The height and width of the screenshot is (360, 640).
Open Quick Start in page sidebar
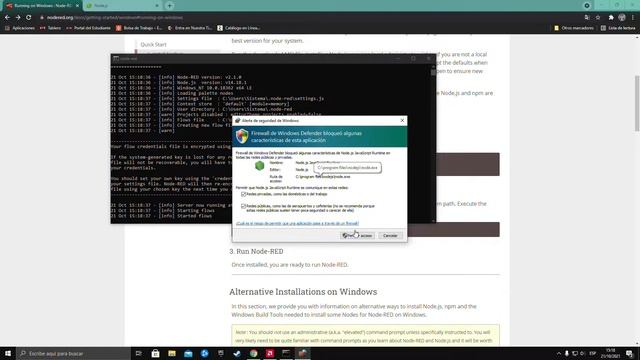(153, 44)
